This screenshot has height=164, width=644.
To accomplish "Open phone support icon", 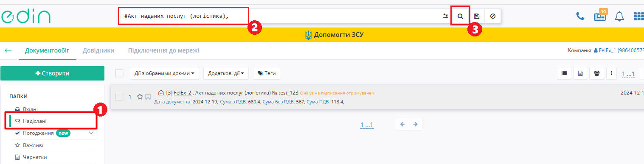I will click(x=580, y=16).
